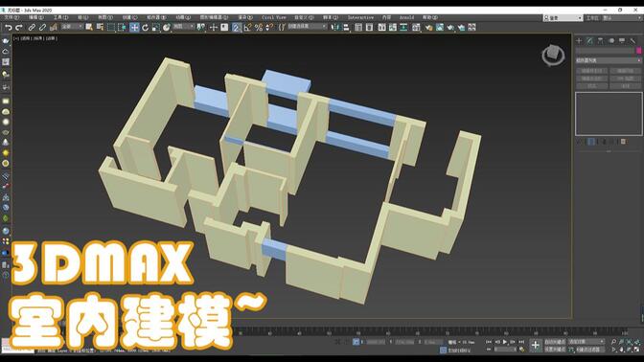Select the Bind to Space Warp tool
This screenshot has height=362, width=644.
pos(53,28)
